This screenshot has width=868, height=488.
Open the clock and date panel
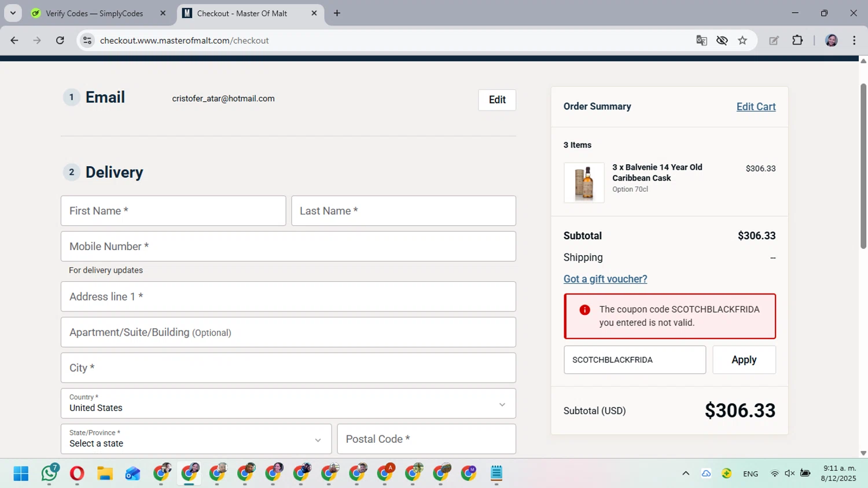[838, 474]
